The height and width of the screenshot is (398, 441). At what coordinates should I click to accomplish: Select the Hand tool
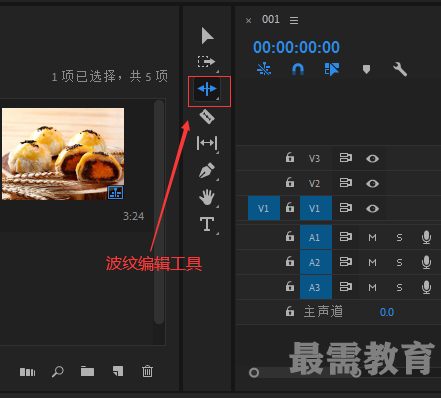207,197
